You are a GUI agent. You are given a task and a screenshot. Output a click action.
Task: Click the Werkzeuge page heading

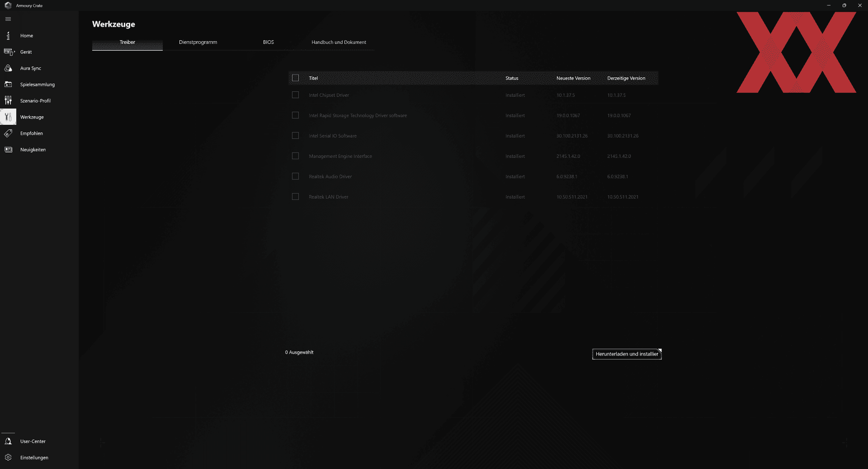pyautogui.click(x=113, y=24)
